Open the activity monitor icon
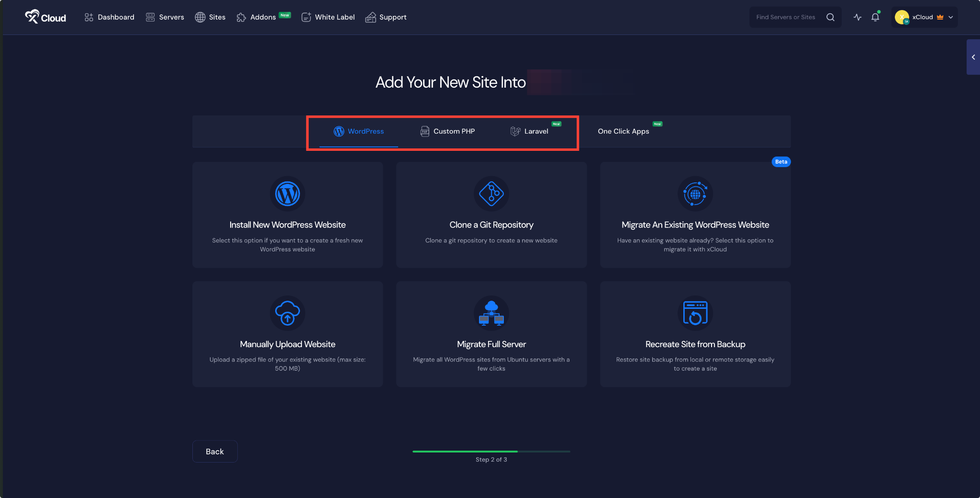 click(x=857, y=17)
